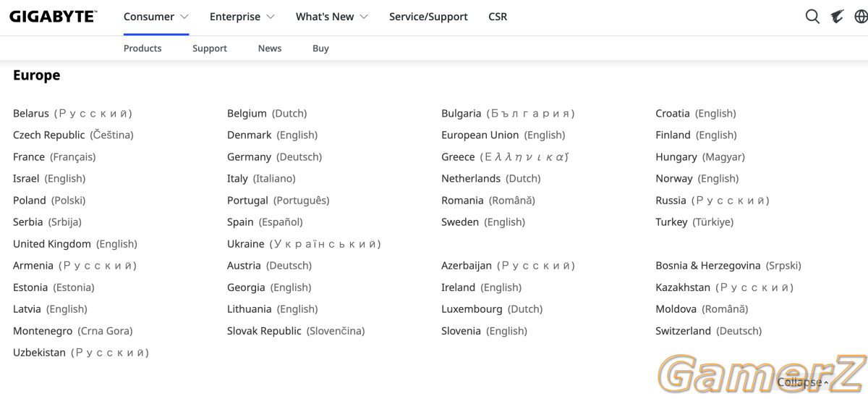868x399 pixels.
Task: Choose Bosnia & Herzegovina (Srpski) region
Action: tap(728, 266)
